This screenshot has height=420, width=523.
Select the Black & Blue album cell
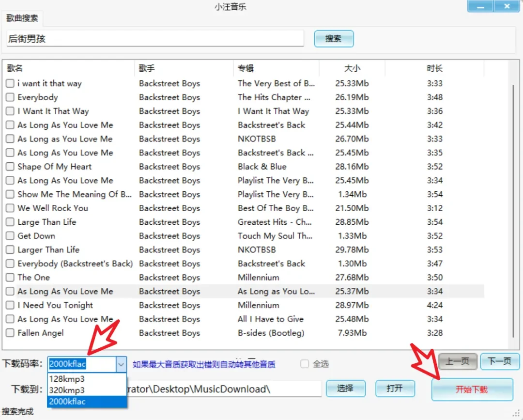tap(262, 167)
